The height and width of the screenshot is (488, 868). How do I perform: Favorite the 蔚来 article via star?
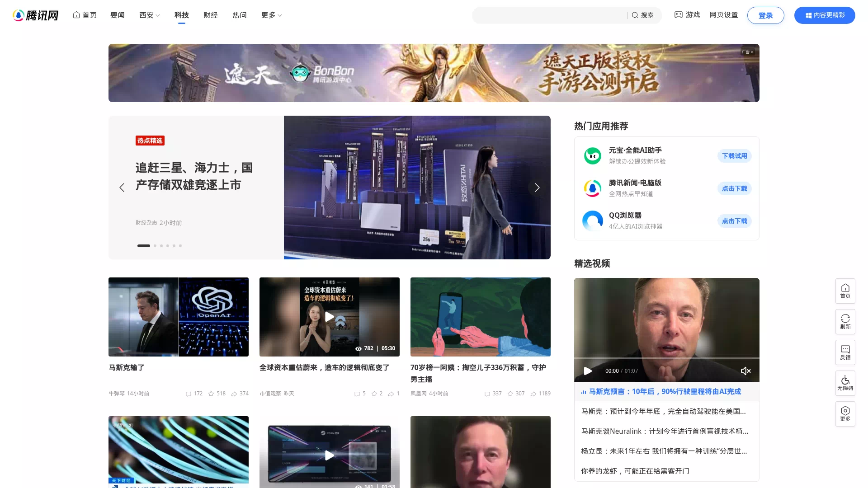coord(374,394)
